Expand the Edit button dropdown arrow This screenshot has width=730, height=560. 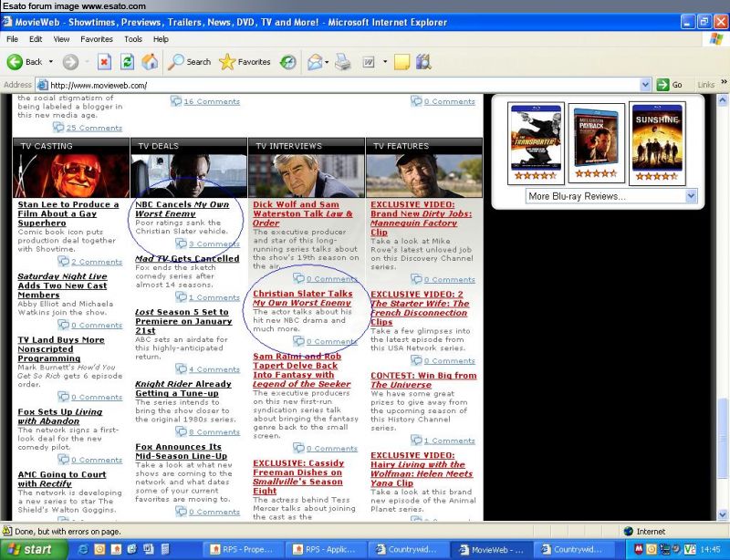385,62
